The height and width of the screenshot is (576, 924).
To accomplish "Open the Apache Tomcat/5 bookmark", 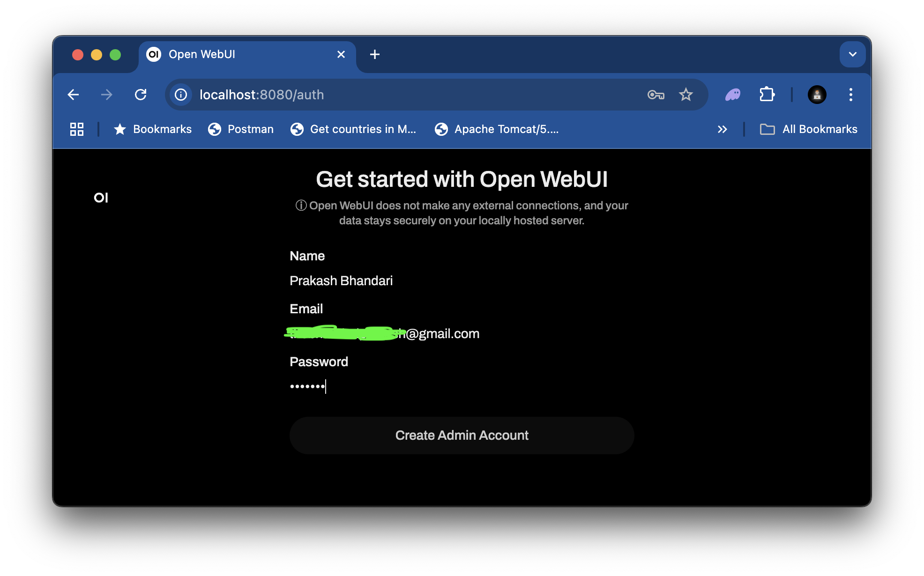I will 497,129.
